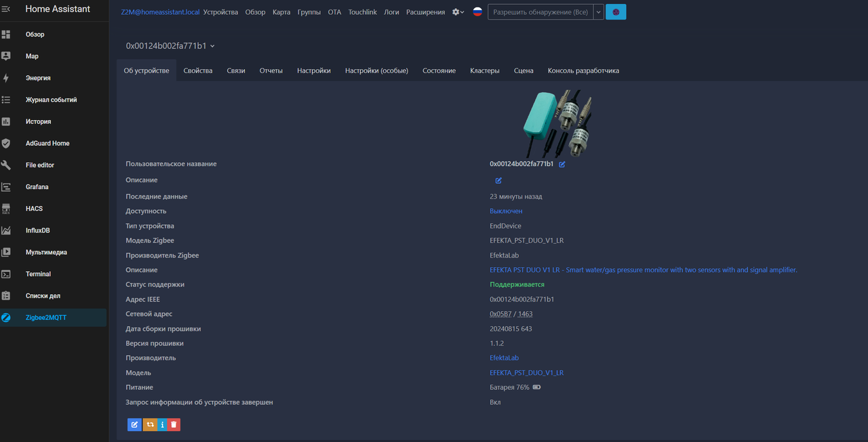Click the orange reconfigure device button
This screenshot has height=442, width=868.
tap(150, 424)
